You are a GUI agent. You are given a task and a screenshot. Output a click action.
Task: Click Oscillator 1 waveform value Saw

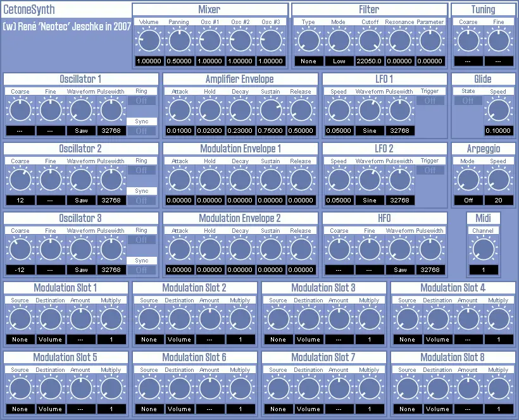(81, 131)
